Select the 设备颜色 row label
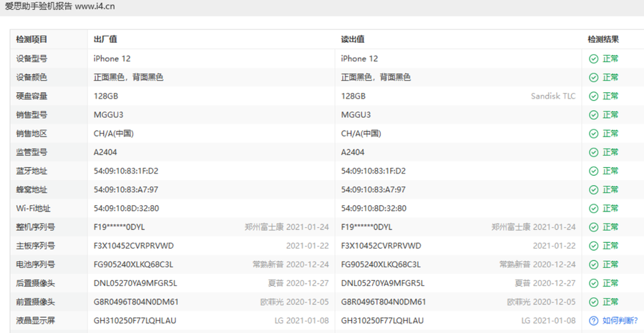 (31, 77)
